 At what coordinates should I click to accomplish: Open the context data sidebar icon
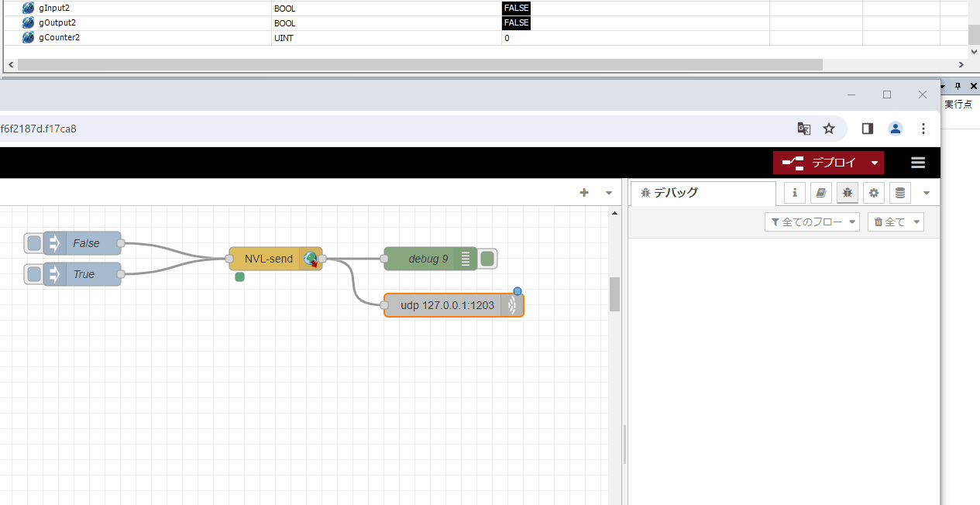pyautogui.click(x=899, y=192)
